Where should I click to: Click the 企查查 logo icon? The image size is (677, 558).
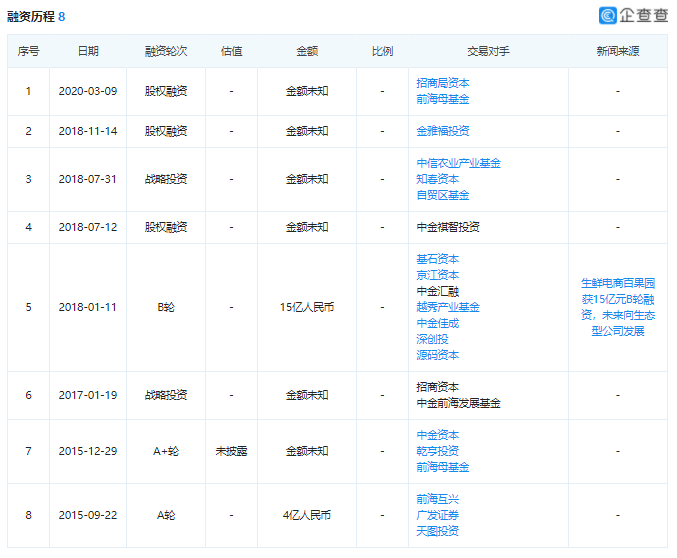click(608, 15)
